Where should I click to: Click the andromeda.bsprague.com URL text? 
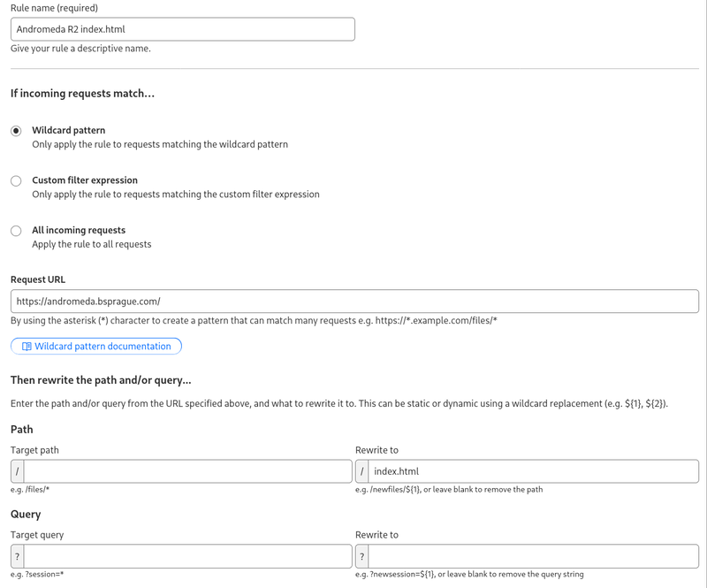[88, 301]
